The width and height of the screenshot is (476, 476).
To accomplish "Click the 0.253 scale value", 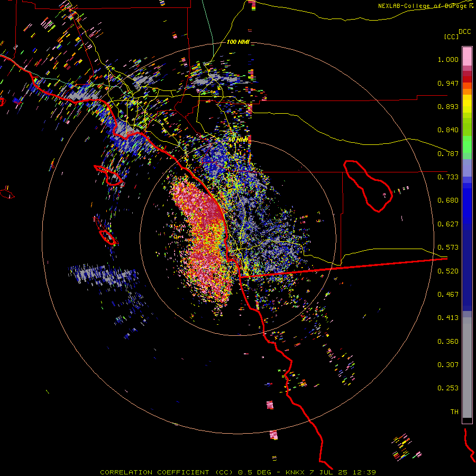I will (x=448, y=388).
